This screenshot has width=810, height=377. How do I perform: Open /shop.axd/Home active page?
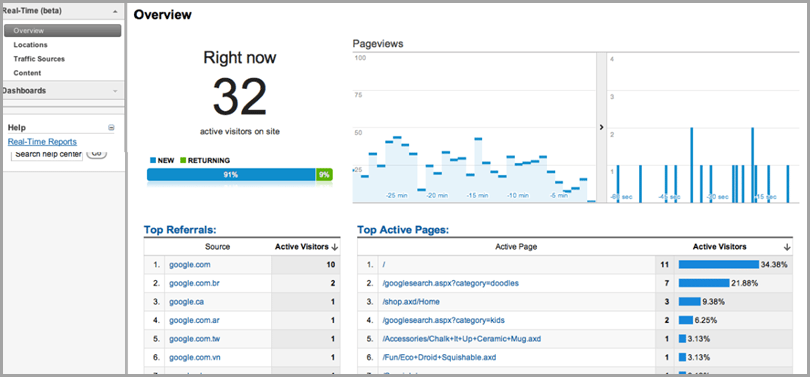[x=411, y=302]
